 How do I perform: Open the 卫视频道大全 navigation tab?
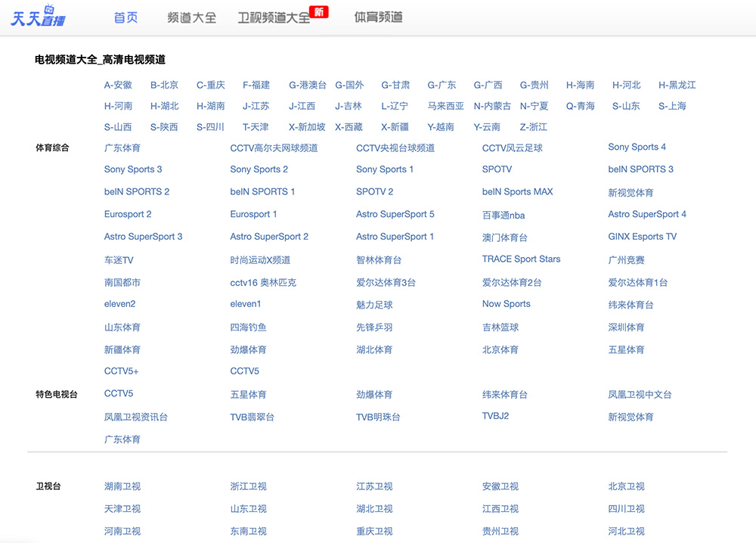tap(274, 18)
